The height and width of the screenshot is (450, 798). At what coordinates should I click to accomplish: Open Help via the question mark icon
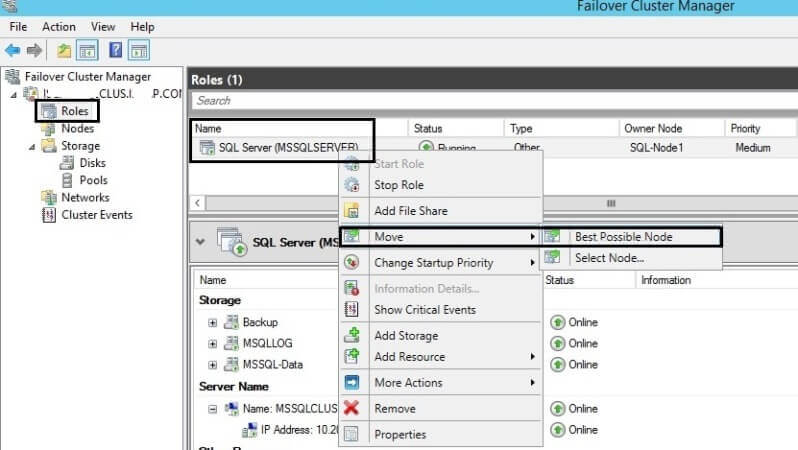116,50
